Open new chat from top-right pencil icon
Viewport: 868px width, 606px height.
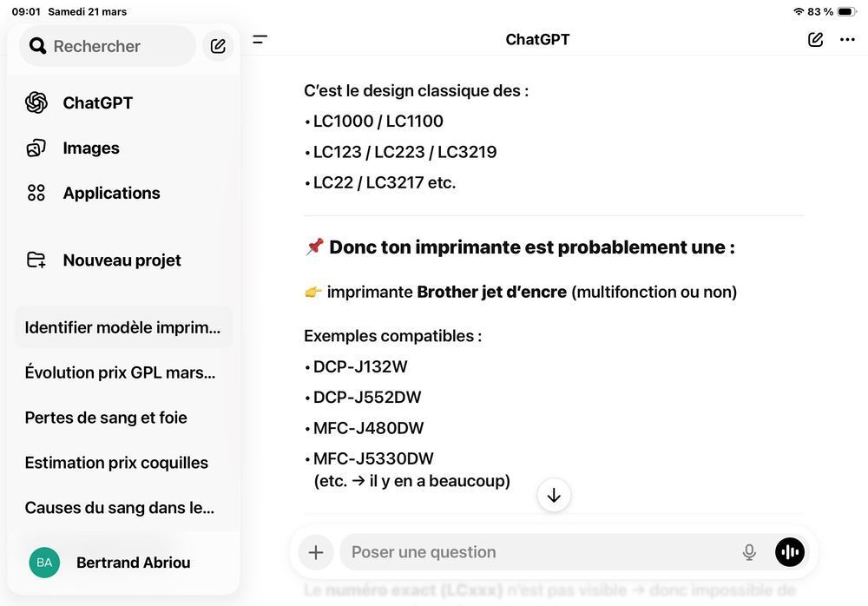tap(815, 39)
